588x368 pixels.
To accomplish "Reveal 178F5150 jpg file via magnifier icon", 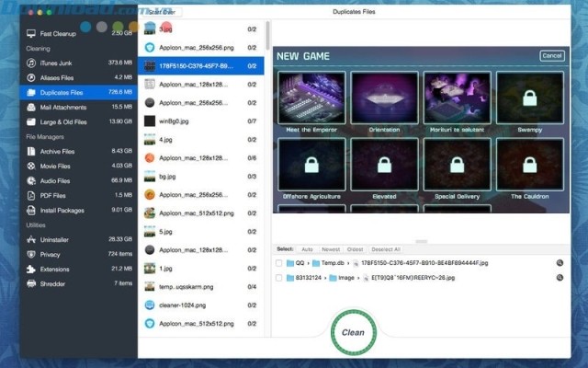I will point(560,263).
